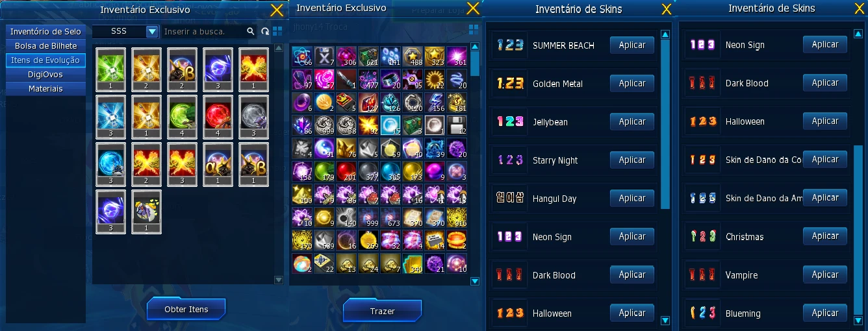This screenshot has height=331, width=868.
Task: Switch to the DigiOvos tab
Action: pyautogui.click(x=46, y=75)
